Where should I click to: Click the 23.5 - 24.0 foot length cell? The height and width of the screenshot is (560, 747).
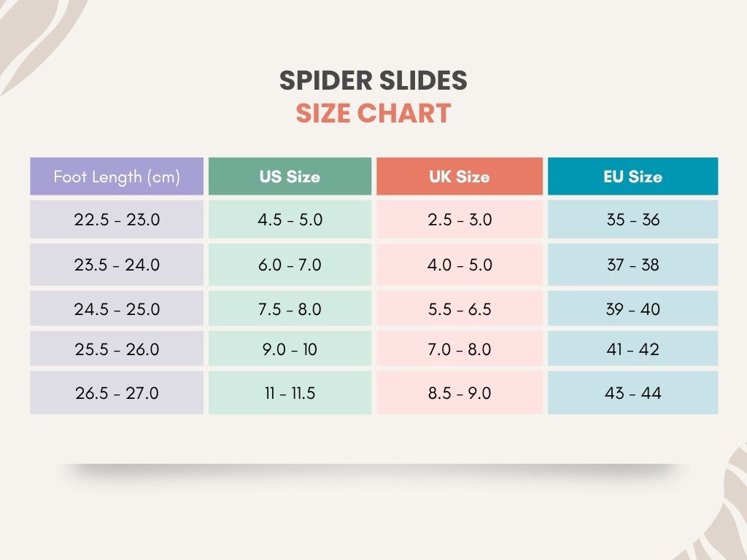117,265
